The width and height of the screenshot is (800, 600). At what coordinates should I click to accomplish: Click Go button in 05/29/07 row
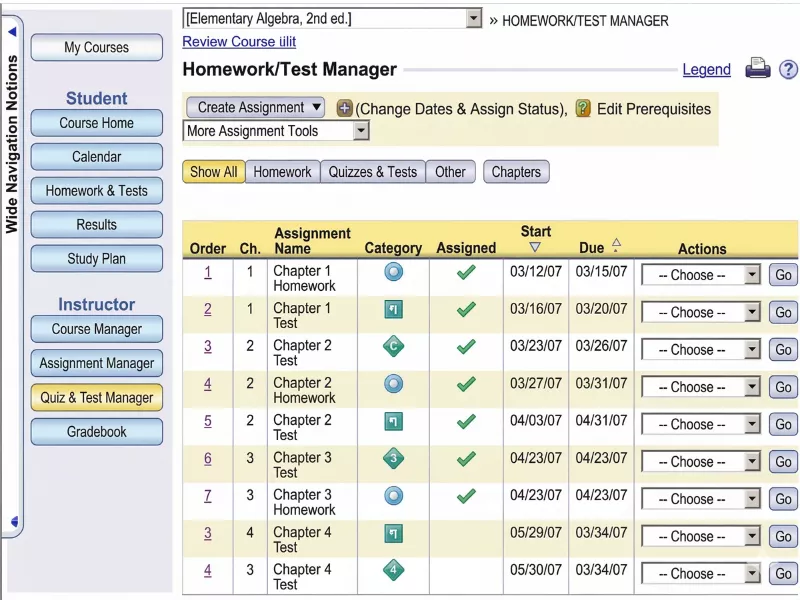pyautogui.click(x=783, y=536)
